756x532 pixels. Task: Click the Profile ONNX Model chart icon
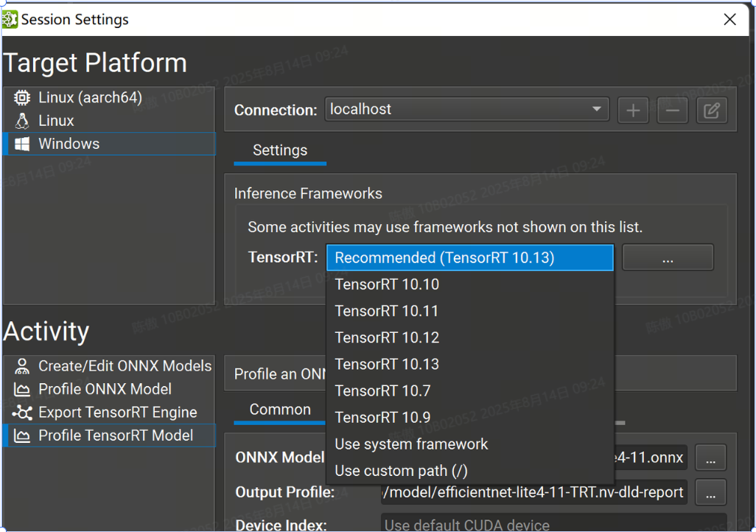[21, 389]
